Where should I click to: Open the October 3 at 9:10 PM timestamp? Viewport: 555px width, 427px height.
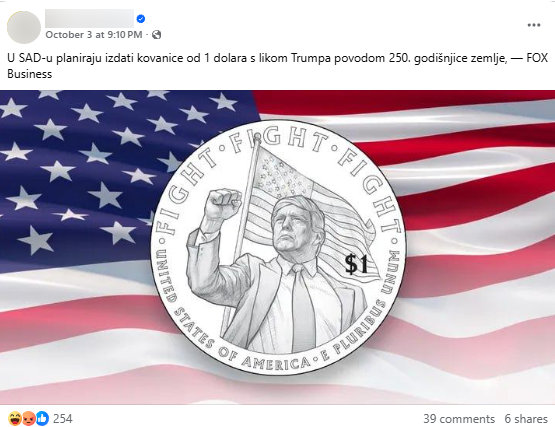coord(94,35)
